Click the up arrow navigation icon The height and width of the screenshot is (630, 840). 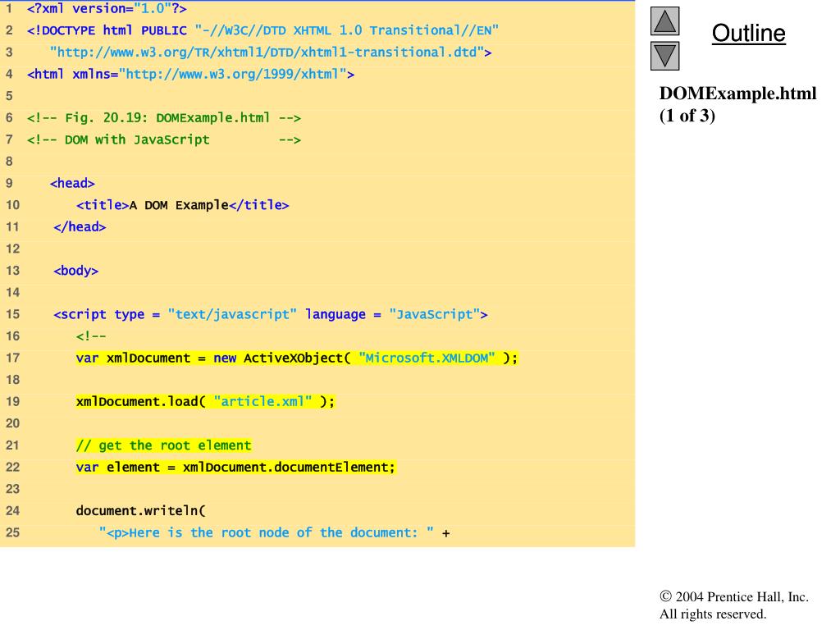pyautogui.click(x=664, y=21)
